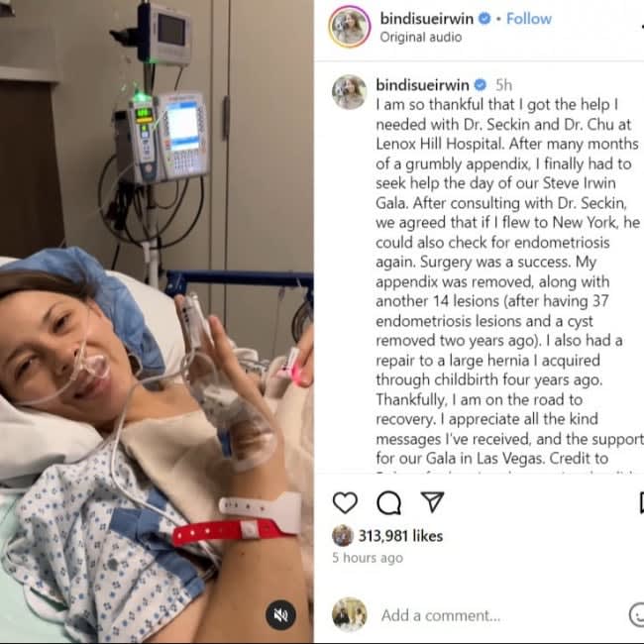Open comments via speech bubble icon
The height and width of the screenshot is (644, 644).
point(388,502)
